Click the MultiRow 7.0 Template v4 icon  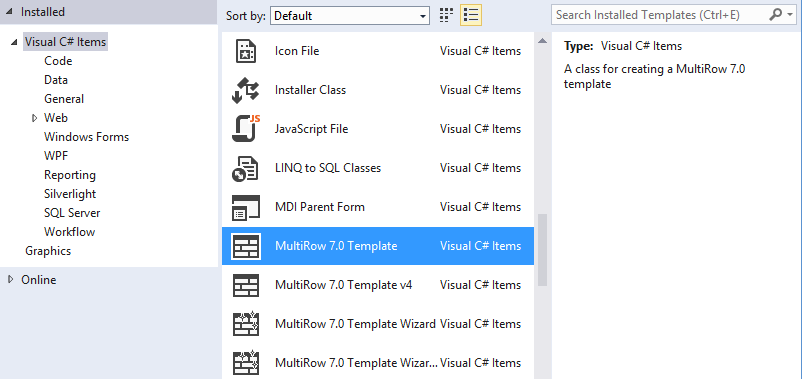coord(246,285)
